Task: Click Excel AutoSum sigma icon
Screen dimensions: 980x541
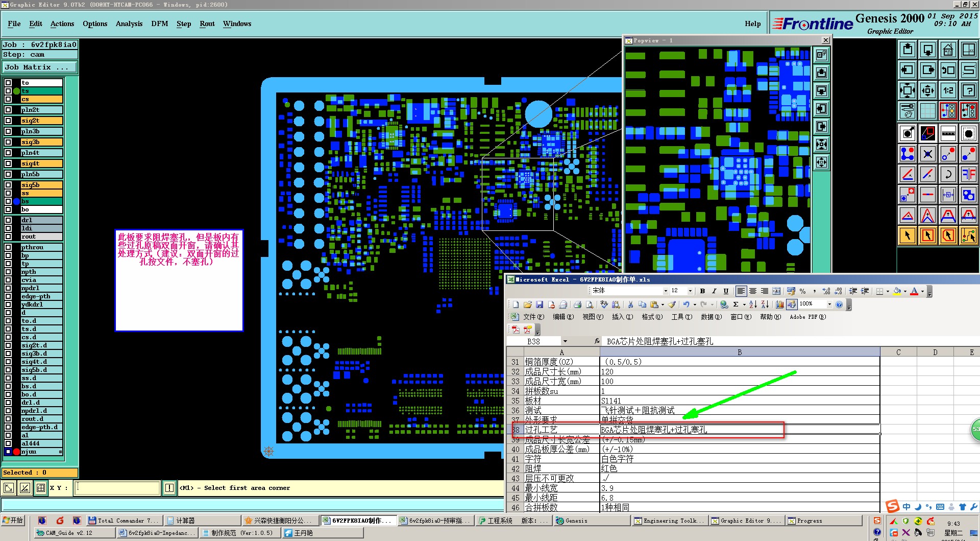Action: pos(736,304)
